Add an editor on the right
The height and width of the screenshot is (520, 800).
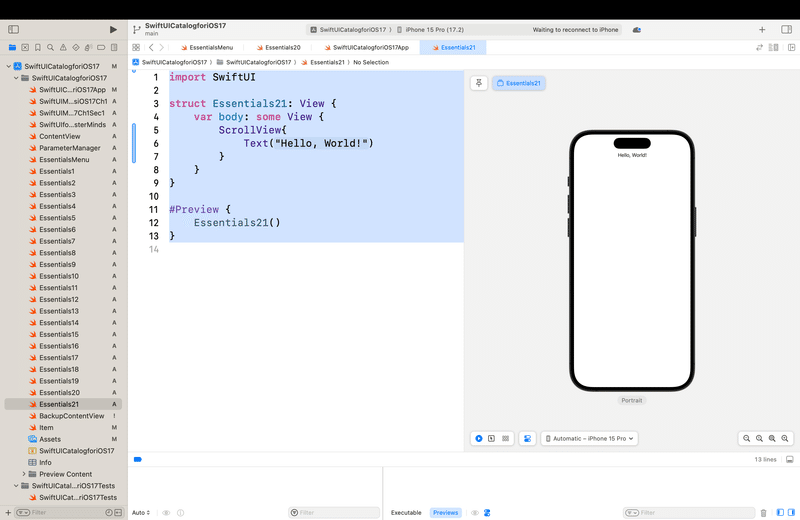791,47
